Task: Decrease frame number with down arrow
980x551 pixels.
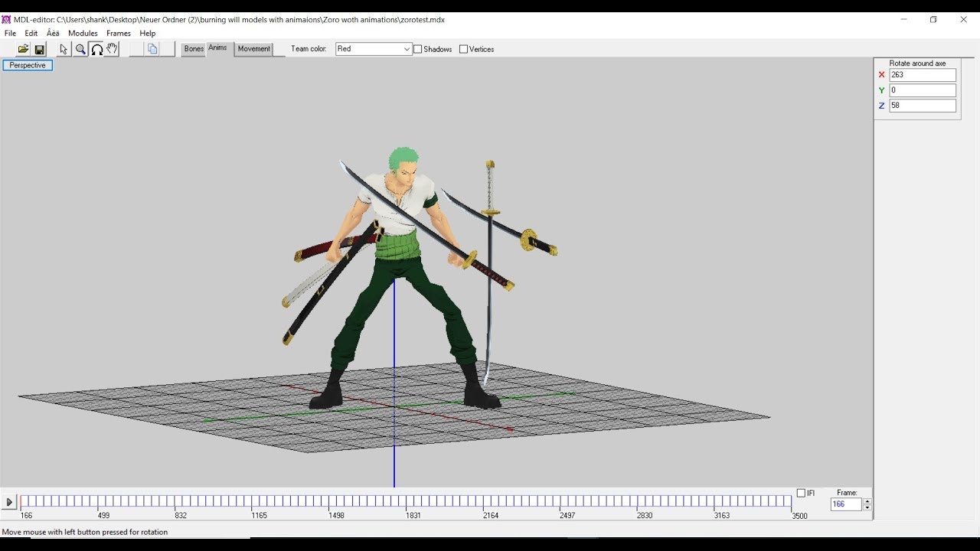Action: [x=867, y=507]
